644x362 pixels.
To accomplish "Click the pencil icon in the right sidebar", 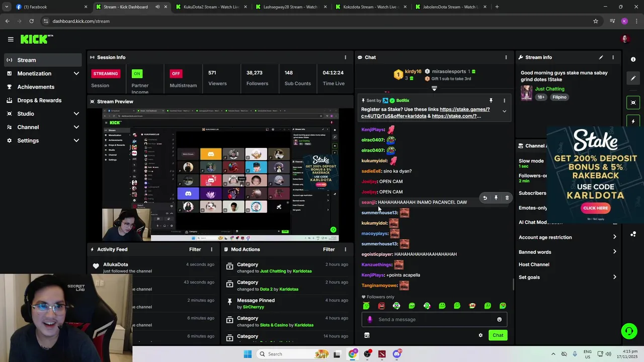I will (x=633, y=78).
